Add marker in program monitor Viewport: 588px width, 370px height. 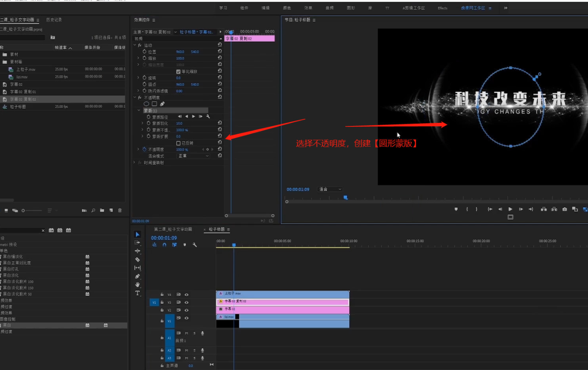click(456, 209)
